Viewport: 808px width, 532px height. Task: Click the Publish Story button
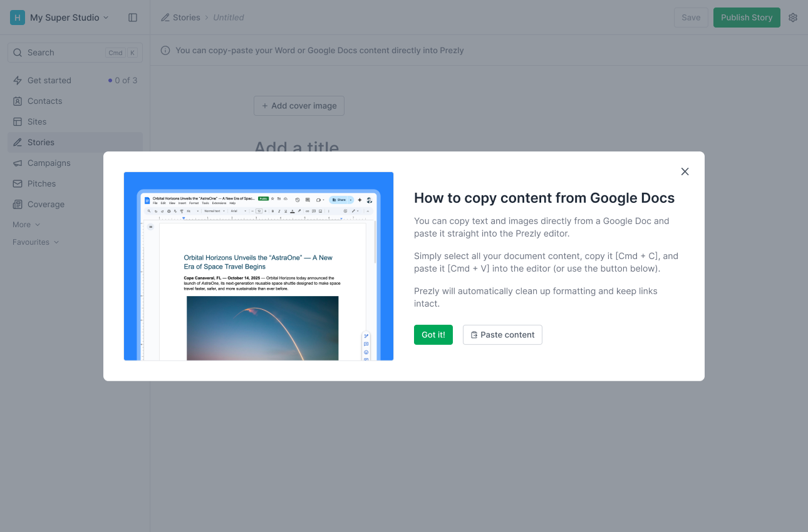(x=746, y=18)
